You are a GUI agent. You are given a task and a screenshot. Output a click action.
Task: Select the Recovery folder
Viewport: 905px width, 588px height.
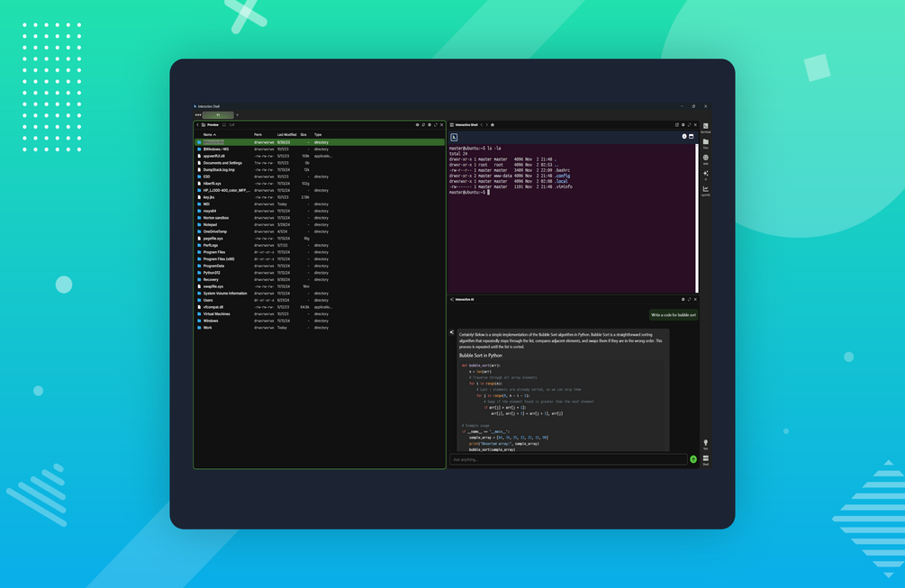click(319, 280)
